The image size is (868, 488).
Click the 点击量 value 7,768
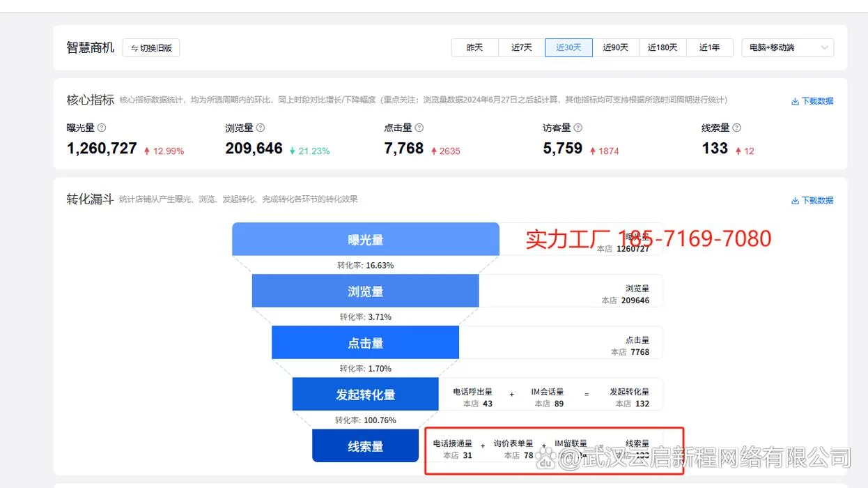(404, 148)
